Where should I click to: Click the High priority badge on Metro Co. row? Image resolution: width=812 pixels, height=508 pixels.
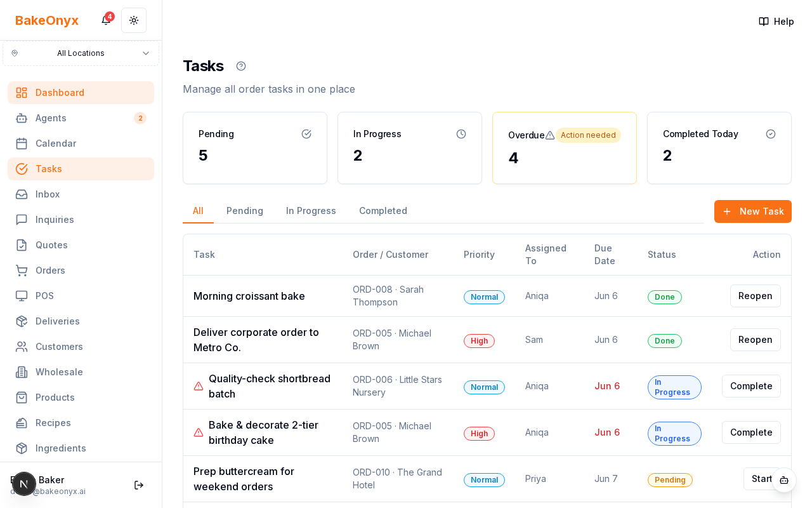click(479, 341)
